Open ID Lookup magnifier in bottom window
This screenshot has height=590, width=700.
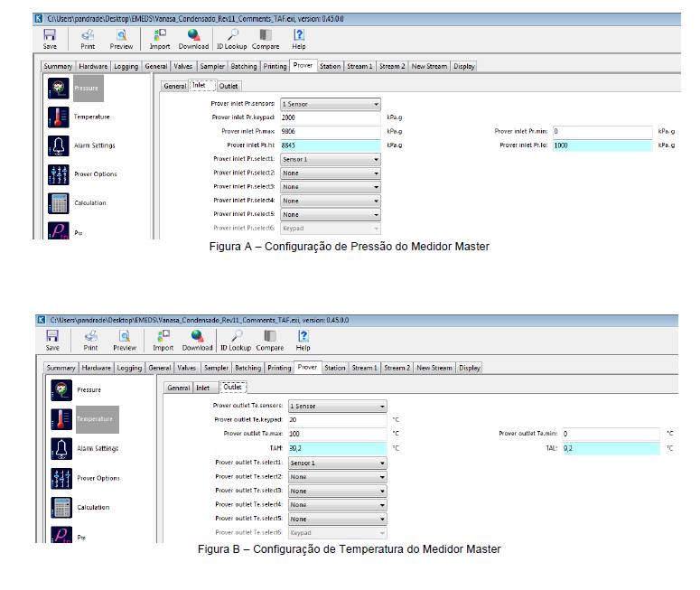(236, 336)
